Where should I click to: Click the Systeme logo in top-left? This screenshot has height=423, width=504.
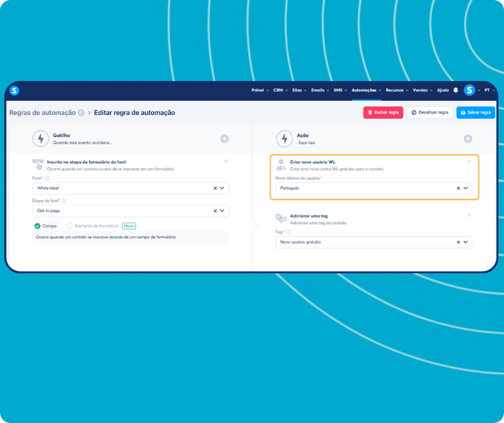pos(14,91)
